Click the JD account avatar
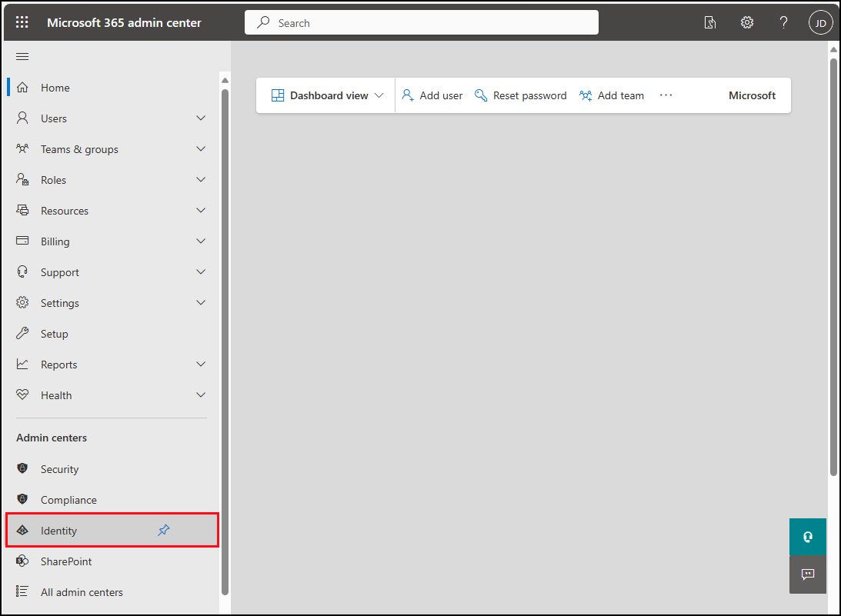 click(x=820, y=22)
